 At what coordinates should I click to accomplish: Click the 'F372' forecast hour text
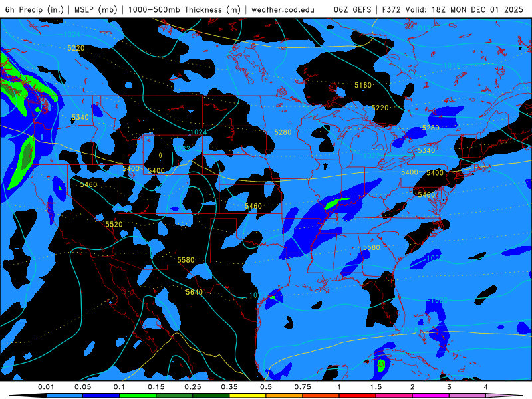coord(391,9)
